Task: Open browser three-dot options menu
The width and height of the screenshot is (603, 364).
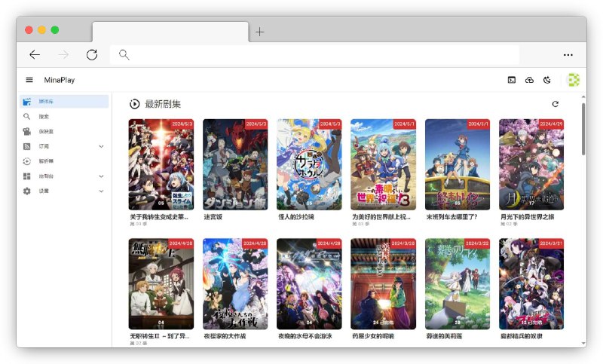Action: point(568,54)
